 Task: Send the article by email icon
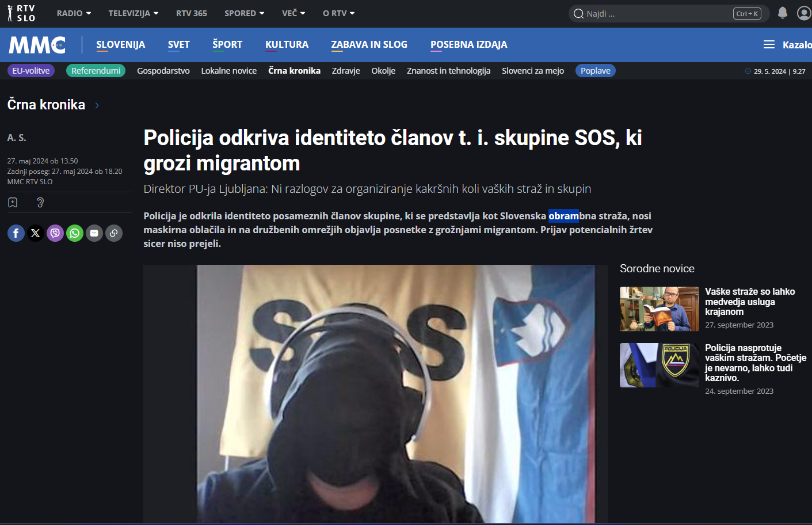tap(94, 233)
